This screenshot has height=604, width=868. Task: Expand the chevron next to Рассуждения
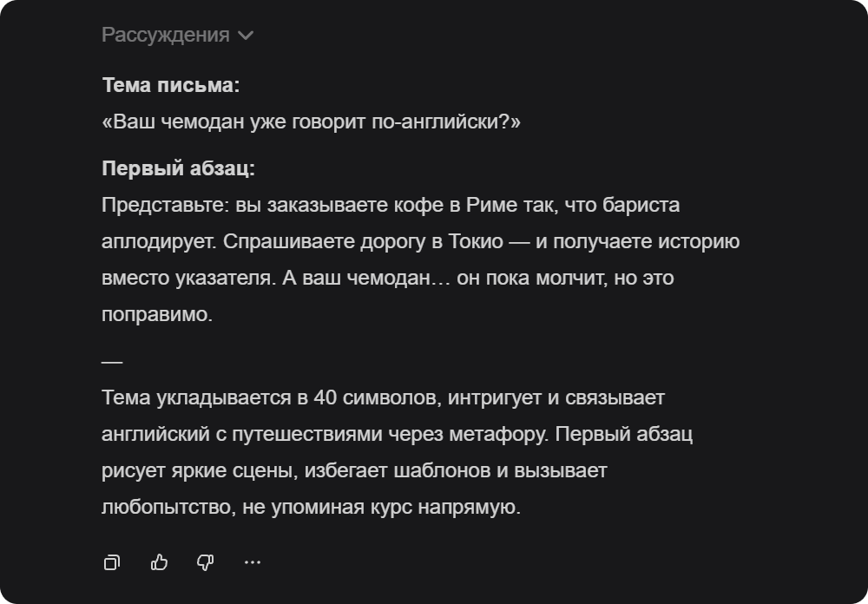point(246,36)
